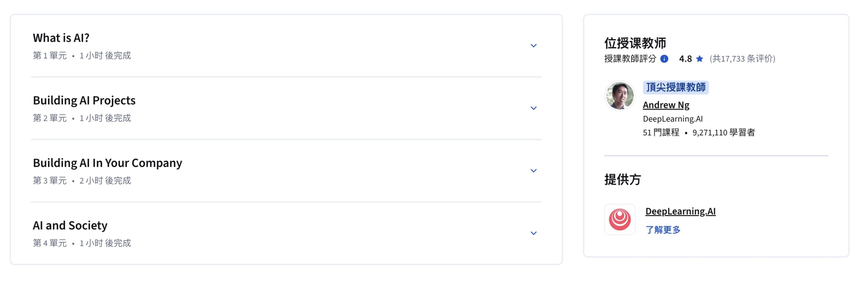This screenshot has height=287, width=868.
Task: Open the underlined DeepLearning.AI provider link
Action: point(680,211)
